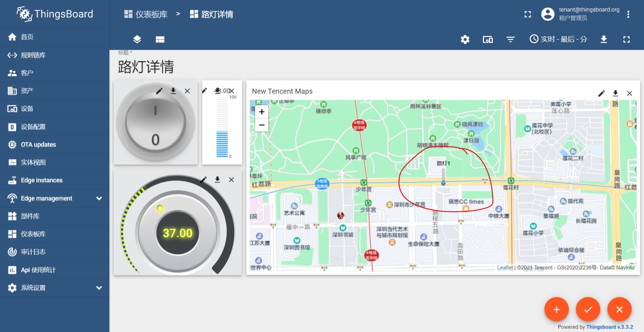Open the 首页 home menu item
644x332 pixels.
pyautogui.click(x=54, y=37)
